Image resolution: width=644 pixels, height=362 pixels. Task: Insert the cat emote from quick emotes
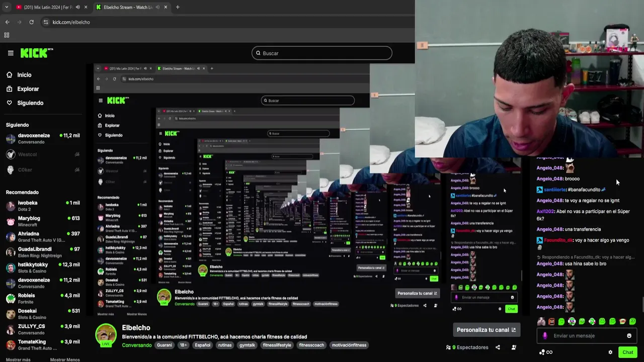click(x=541, y=321)
